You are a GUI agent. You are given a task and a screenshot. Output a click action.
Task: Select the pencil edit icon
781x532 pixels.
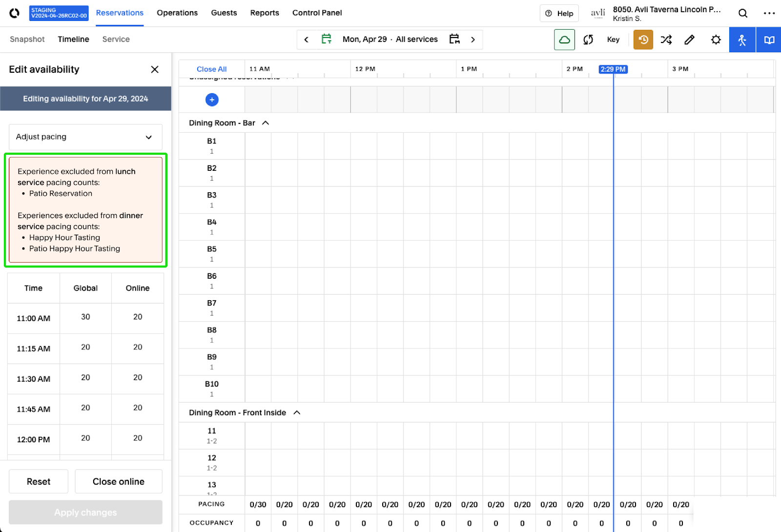(689, 40)
